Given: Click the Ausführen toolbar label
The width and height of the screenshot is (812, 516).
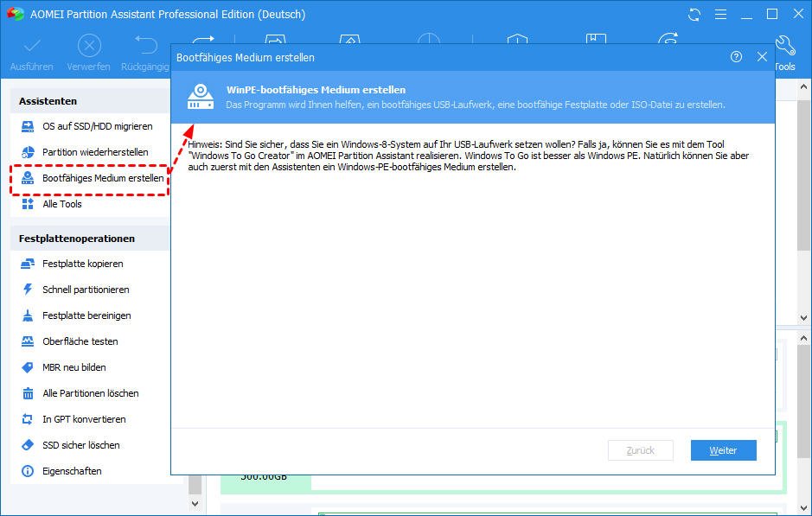Looking at the screenshot, I should coord(32,67).
